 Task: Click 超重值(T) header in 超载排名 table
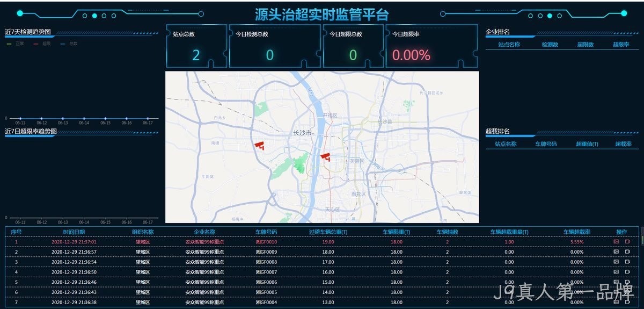(587, 144)
